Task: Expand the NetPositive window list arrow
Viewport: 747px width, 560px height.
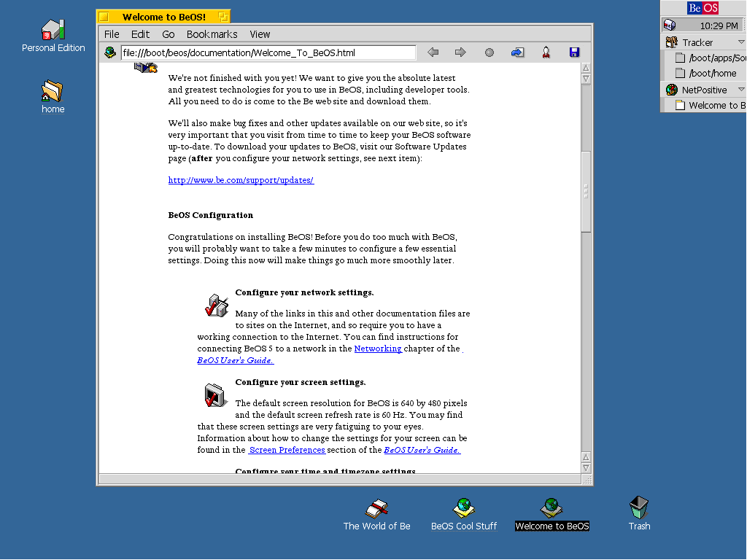Action: click(x=741, y=90)
